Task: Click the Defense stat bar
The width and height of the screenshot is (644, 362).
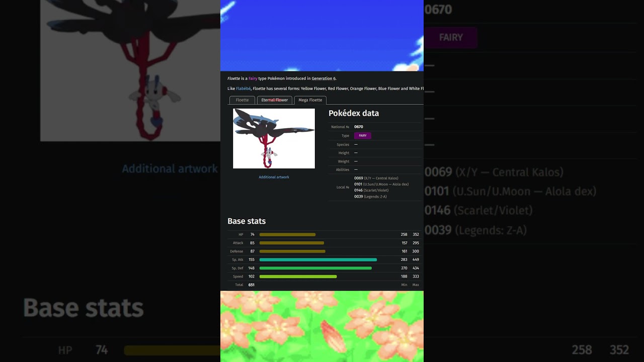Action: pyautogui.click(x=292, y=251)
